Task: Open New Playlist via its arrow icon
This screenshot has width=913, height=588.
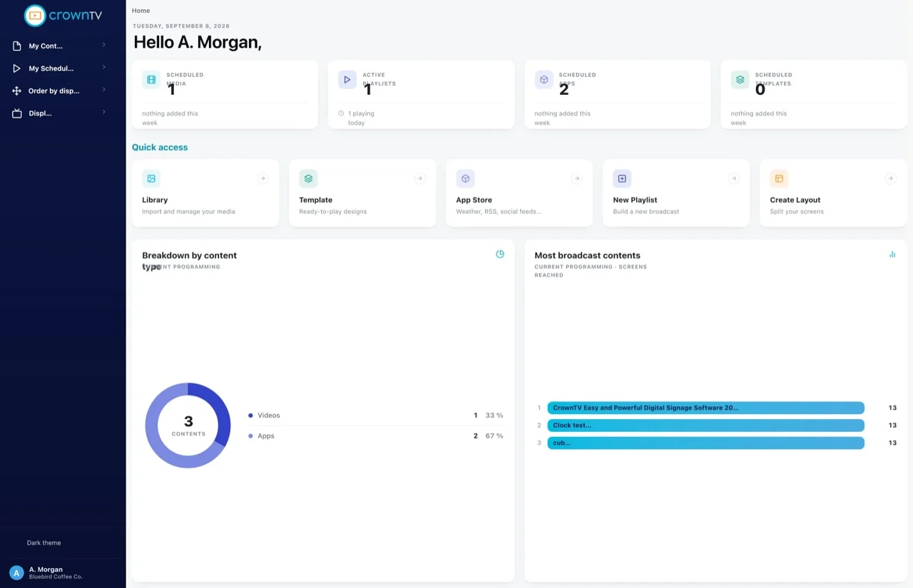Action: [x=734, y=179]
